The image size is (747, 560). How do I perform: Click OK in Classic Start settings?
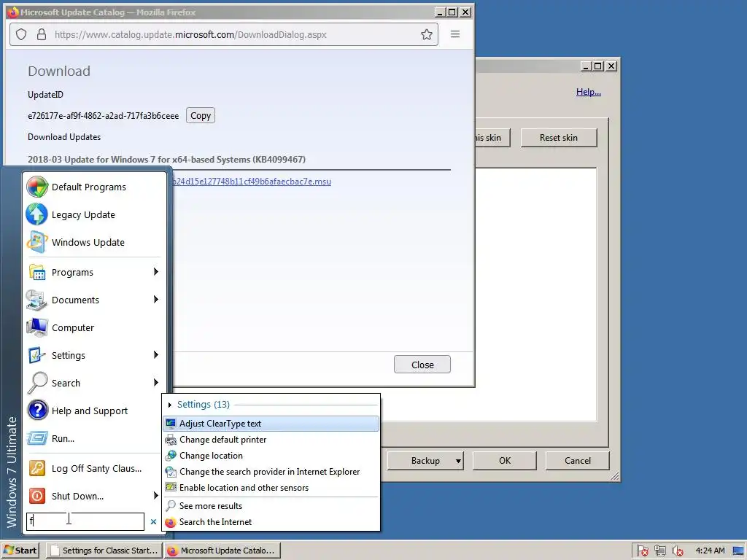(x=505, y=461)
